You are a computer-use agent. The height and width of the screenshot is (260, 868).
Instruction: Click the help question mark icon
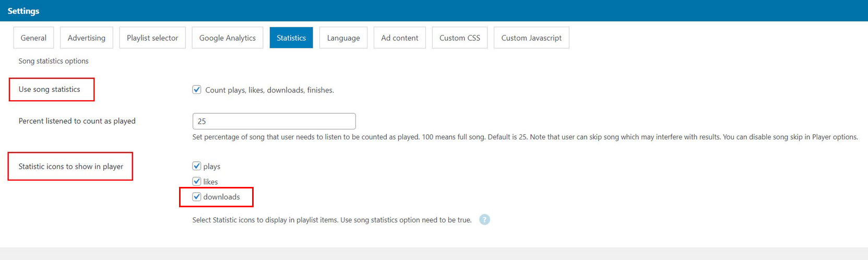(x=484, y=220)
